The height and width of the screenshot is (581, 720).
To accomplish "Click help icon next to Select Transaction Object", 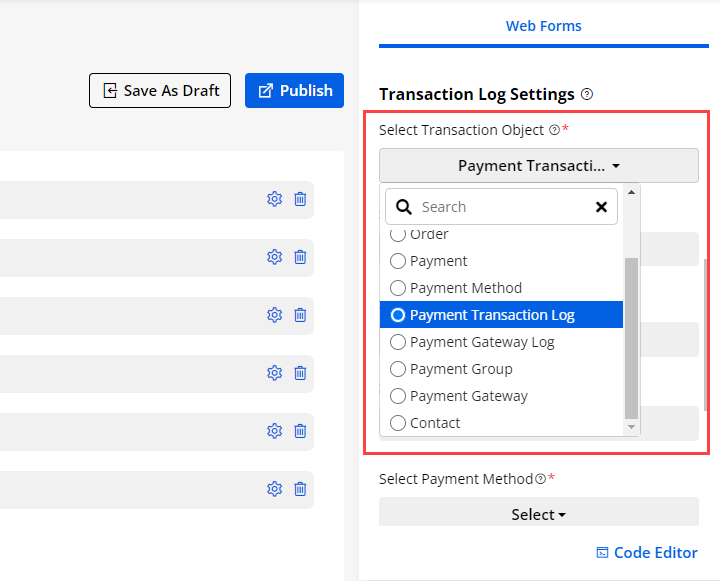I will (555, 130).
